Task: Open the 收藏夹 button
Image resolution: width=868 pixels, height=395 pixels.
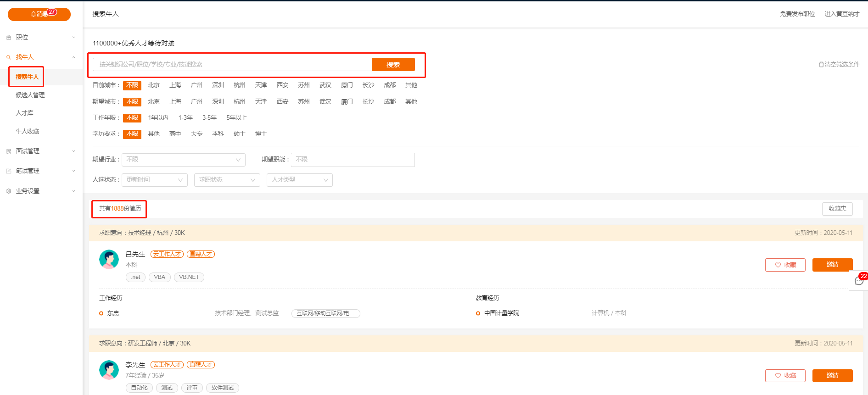Action: [x=837, y=209]
